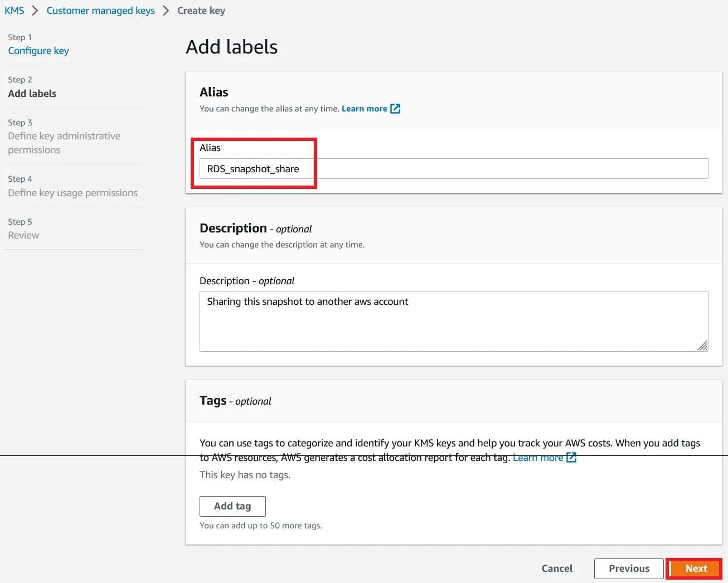Click the Add tag button
728x583 pixels.
click(x=232, y=506)
